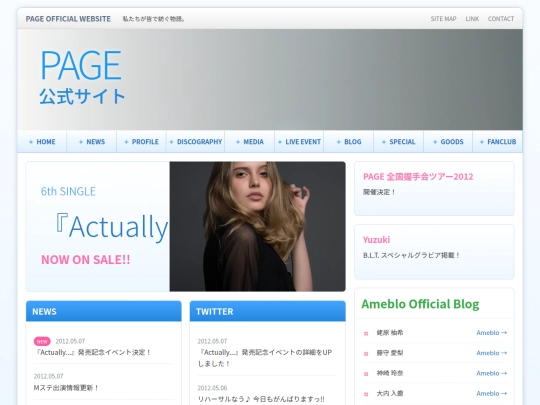The image size is (540, 405).
Task: Open the HOME navigation tab
Action: click(x=42, y=142)
